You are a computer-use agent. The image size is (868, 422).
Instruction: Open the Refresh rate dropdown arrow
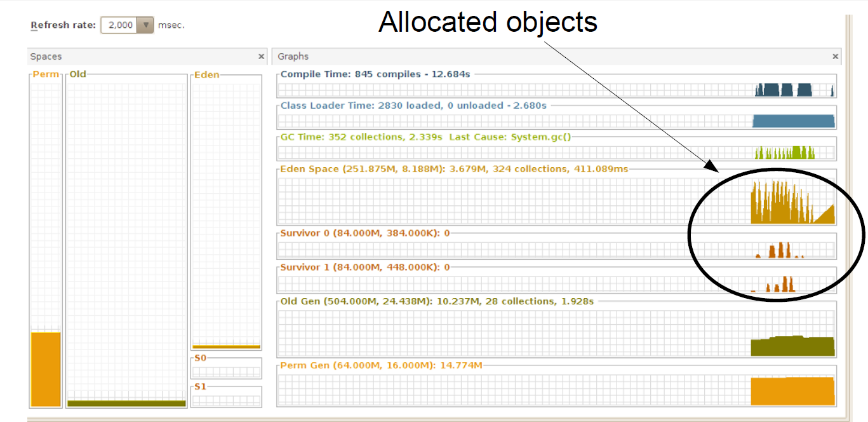146,25
